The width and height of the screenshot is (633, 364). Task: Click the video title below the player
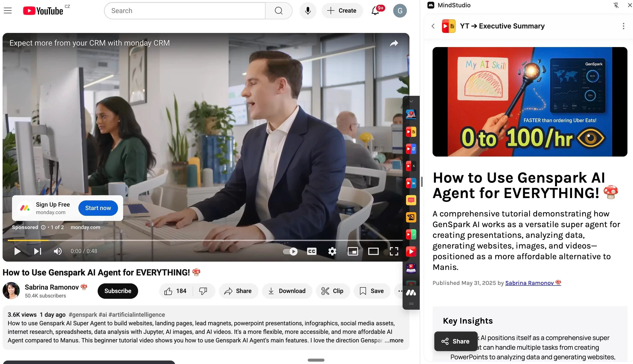tap(102, 272)
